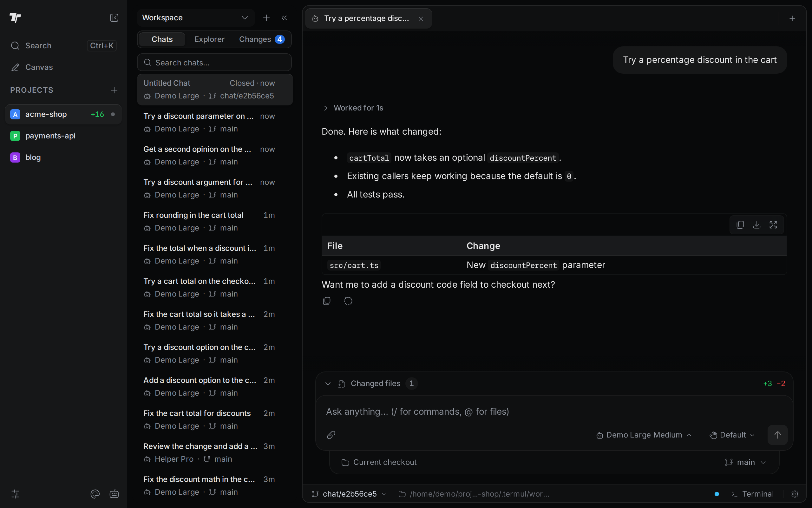Download the changes table
Image resolution: width=812 pixels, height=508 pixels.
[x=756, y=225]
